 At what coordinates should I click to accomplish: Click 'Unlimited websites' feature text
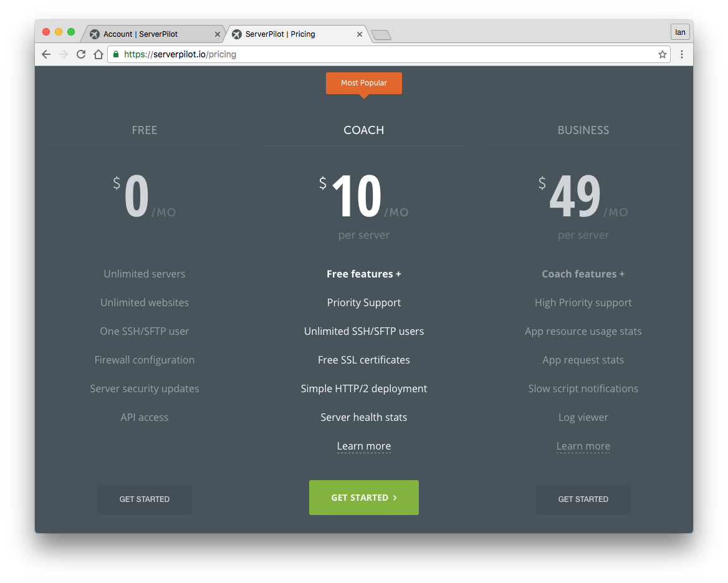(145, 303)
